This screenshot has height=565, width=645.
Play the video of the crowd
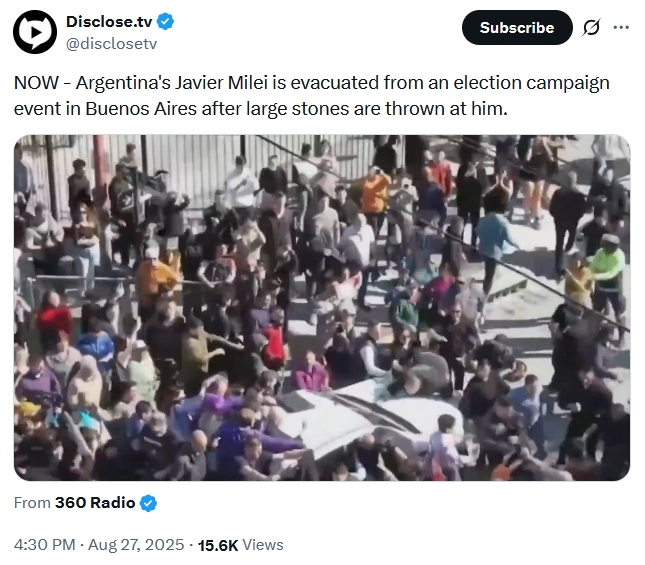(x=322, y=308)
